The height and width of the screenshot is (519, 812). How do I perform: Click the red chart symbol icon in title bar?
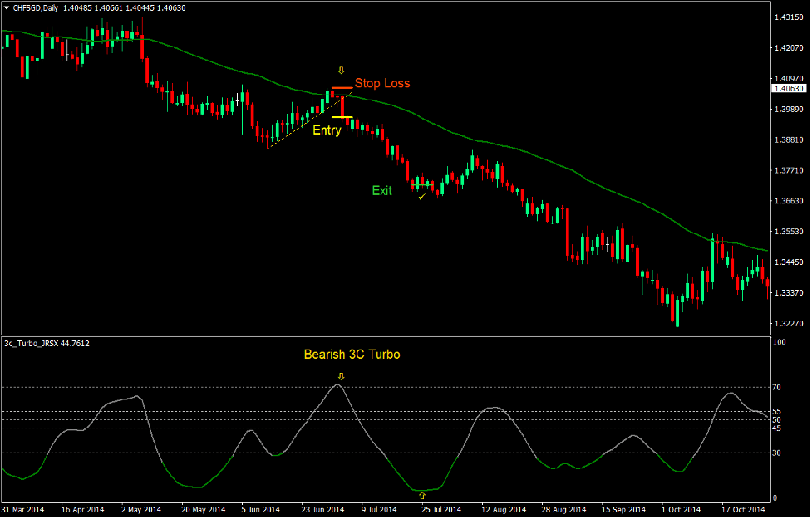pyautogui.click(x=7, y=6)
